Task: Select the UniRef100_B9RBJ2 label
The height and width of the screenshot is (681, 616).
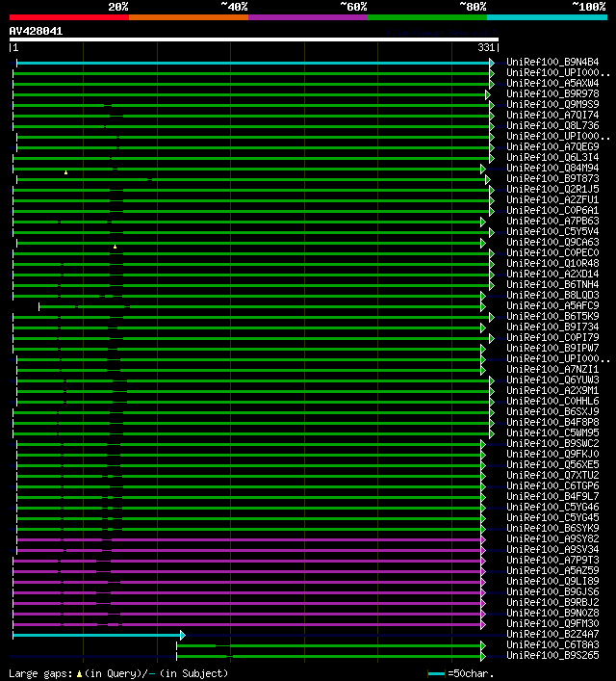Action: point(552,602)
